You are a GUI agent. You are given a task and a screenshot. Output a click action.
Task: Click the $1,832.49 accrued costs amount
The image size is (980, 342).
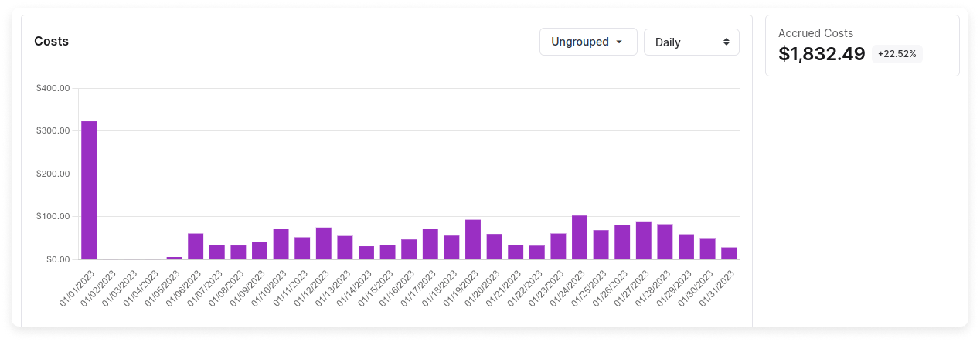coord(821,54)
